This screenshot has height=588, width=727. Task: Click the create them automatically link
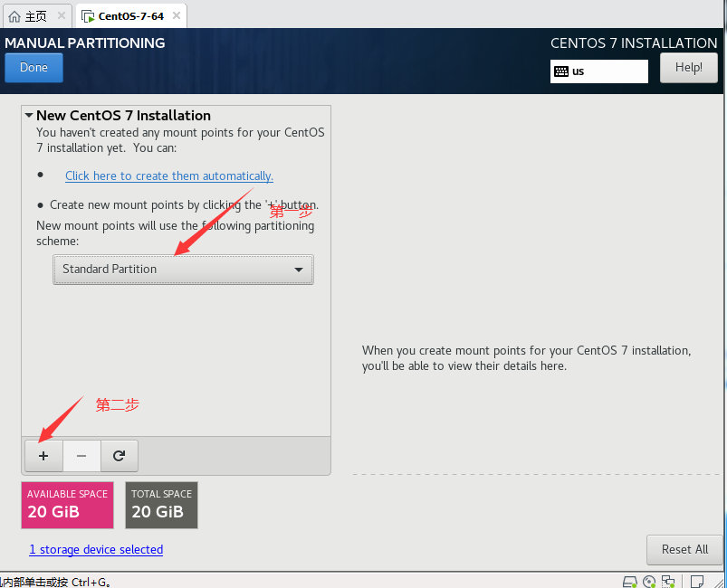pos(169,176)
